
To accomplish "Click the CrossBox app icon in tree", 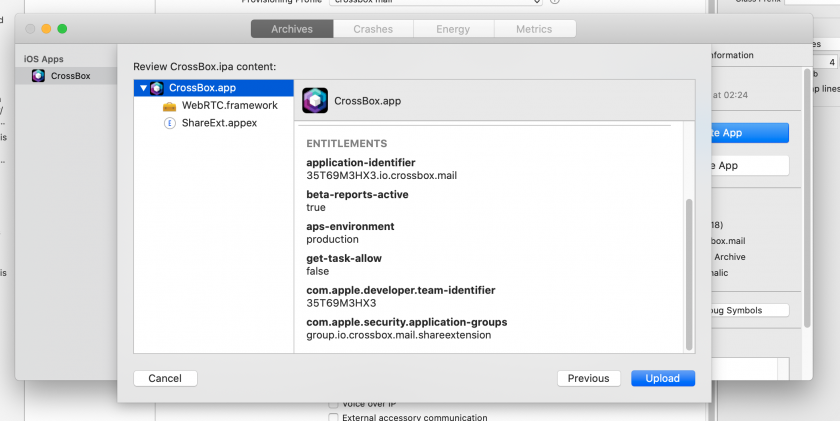I will coord(156,88).
